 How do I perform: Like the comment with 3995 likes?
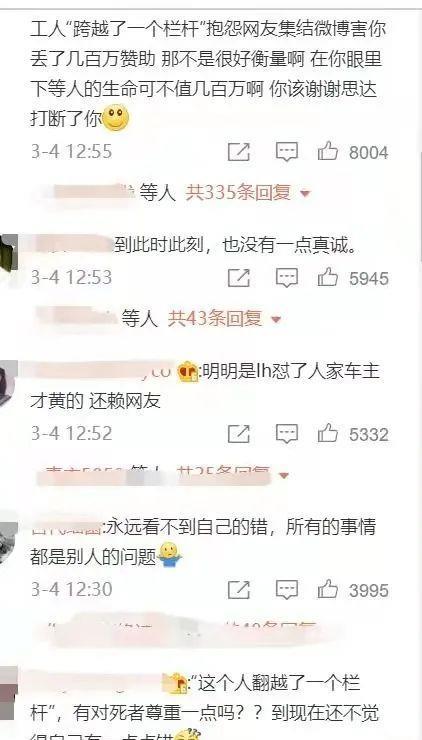(x=328, y=589)
